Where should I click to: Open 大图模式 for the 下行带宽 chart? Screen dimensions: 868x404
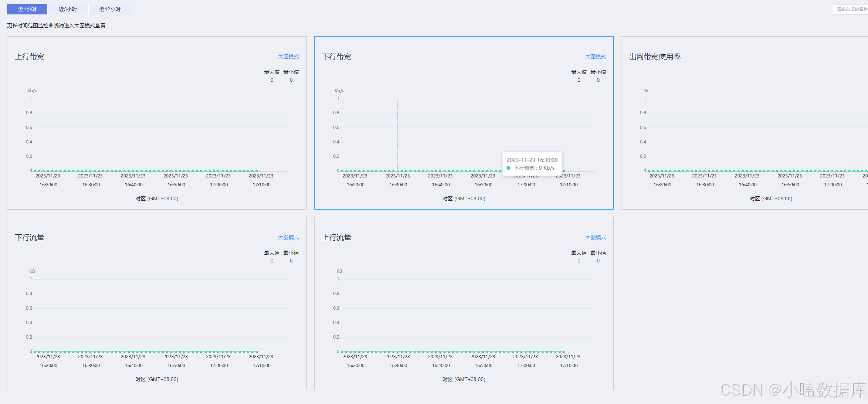click(595, 57)
